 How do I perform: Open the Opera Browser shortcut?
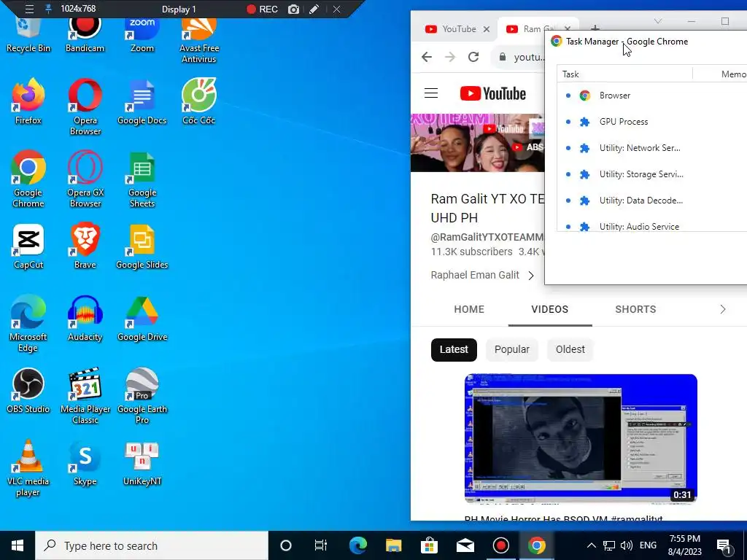pyautogui.click(x=85, y=106)
